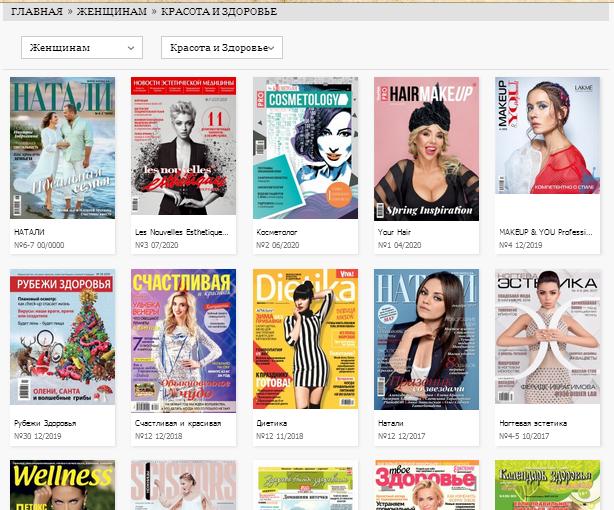Click the Your Hair title text
The image size is (614, 510).
pos(396,231)
